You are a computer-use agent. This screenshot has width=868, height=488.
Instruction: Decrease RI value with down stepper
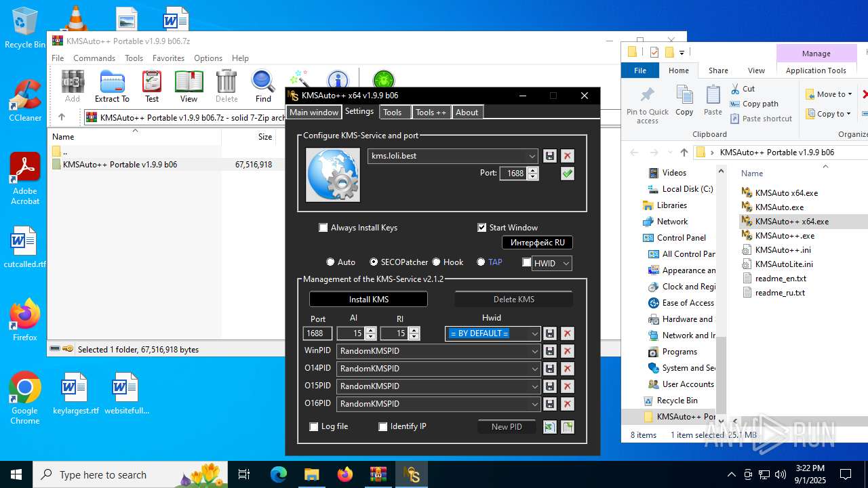point(414,337)
